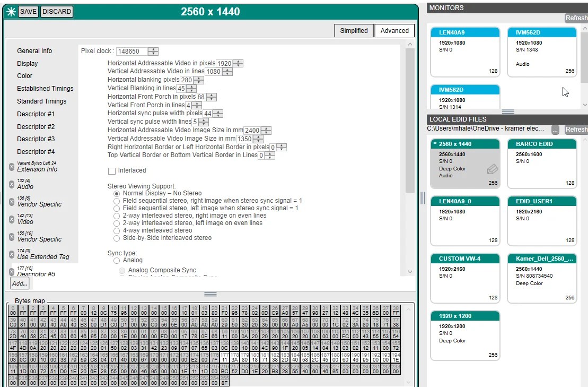Delete the Video block via its X icon

(12, 219)
